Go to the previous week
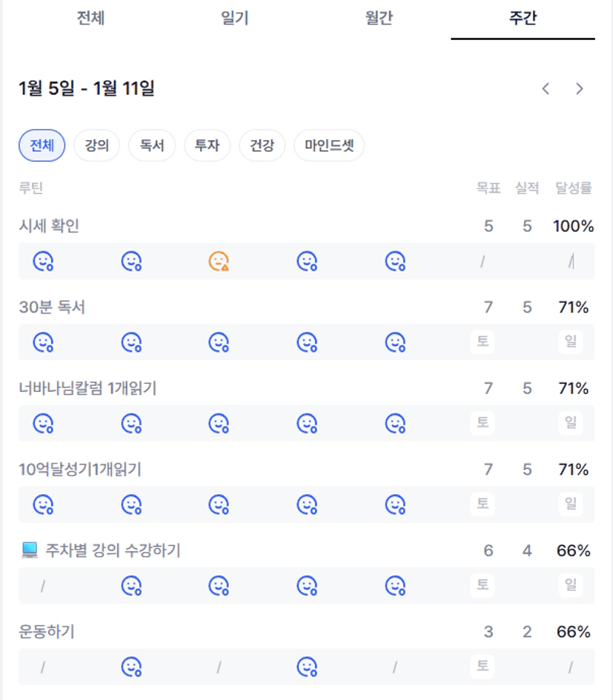Viewport: 613px width, 700px height. click(x=546, y=89)
